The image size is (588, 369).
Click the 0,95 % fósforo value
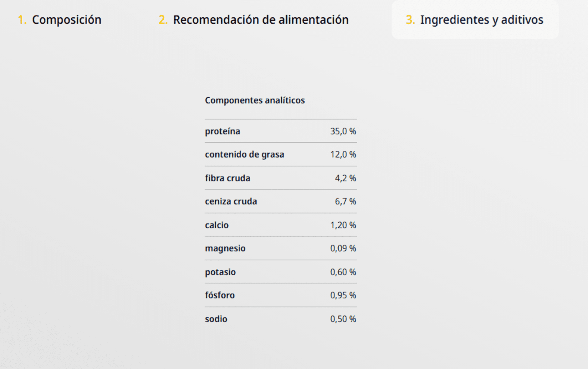(343, 295)
